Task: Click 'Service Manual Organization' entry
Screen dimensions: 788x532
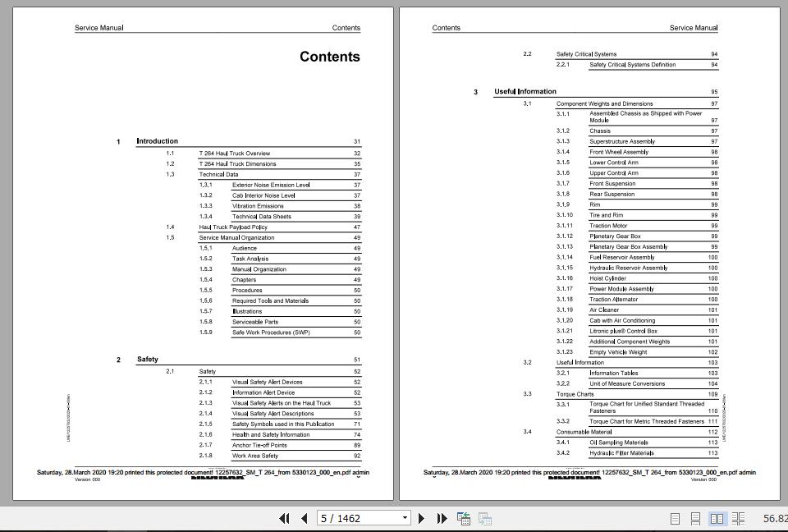Action: (236, 238)
